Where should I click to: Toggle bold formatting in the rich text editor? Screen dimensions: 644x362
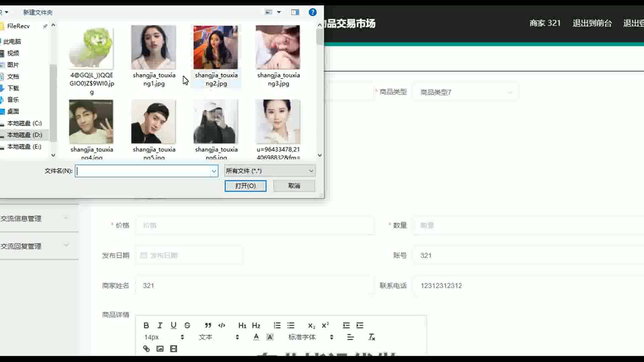[146, 325]
